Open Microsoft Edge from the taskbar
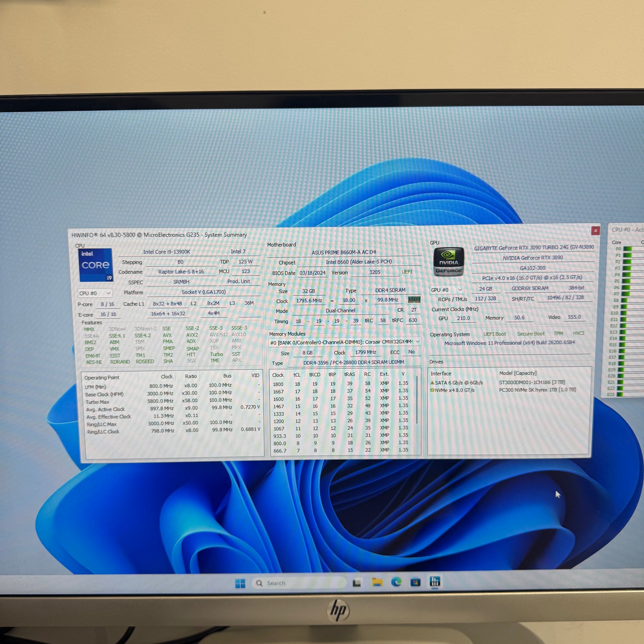 [396, 582]
